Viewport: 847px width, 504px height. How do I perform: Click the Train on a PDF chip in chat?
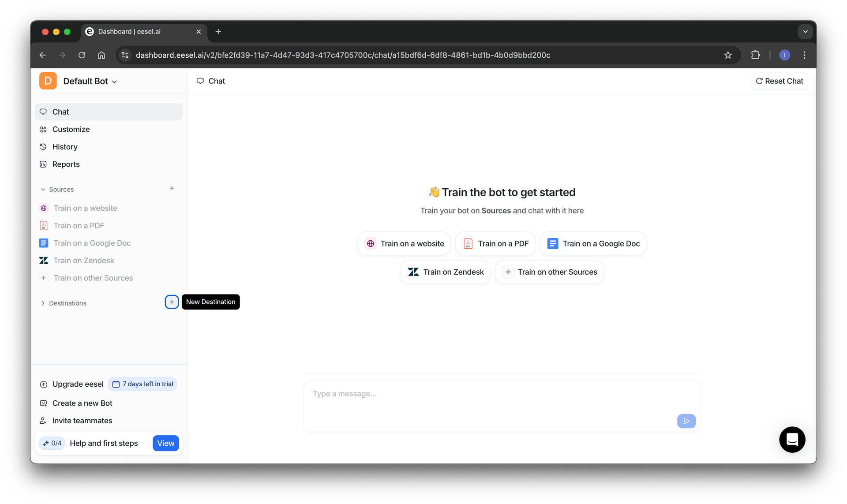[495, 244]
